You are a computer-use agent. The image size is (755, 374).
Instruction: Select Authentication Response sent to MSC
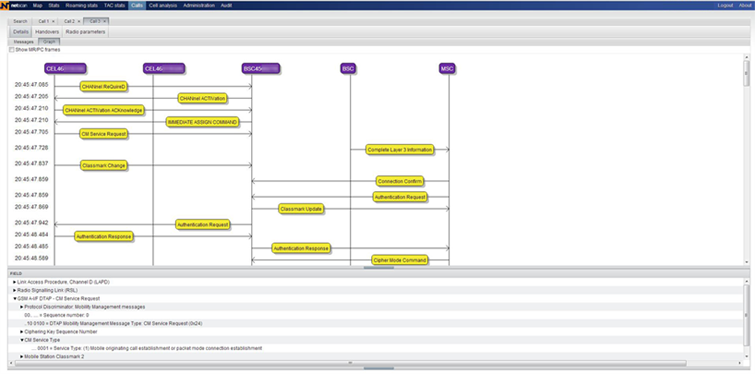(301, 248)
